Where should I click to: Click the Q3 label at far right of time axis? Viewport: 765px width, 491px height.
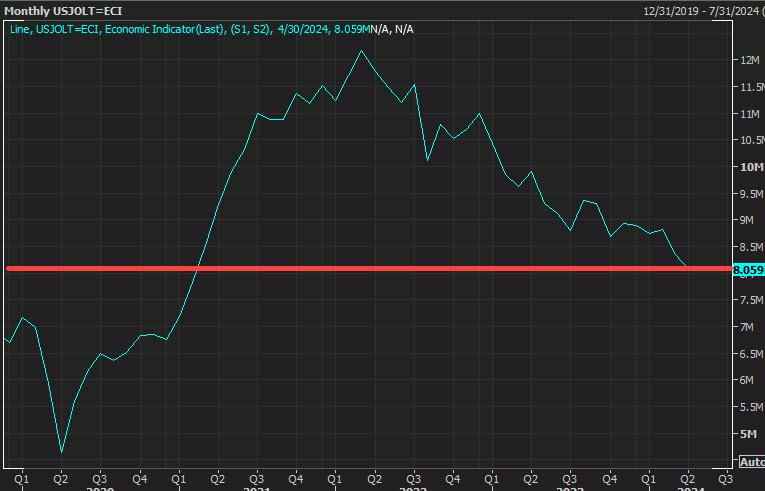(x=724, y=478)
